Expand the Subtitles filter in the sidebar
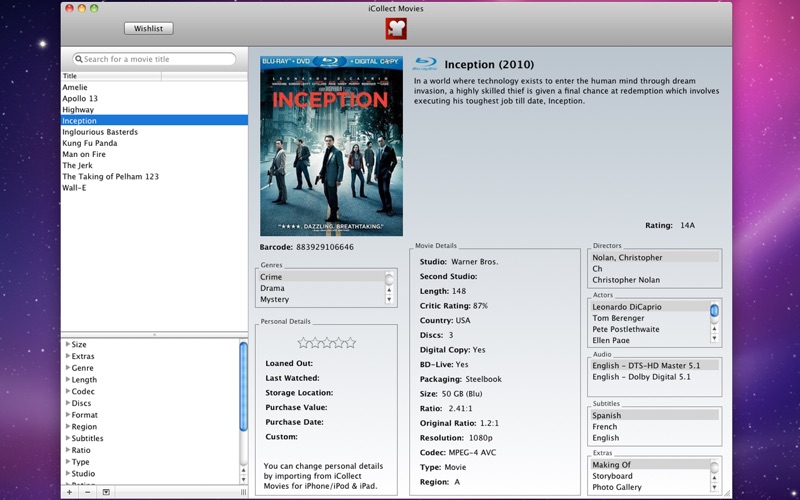The image size is (800, 500). (68, 438)
